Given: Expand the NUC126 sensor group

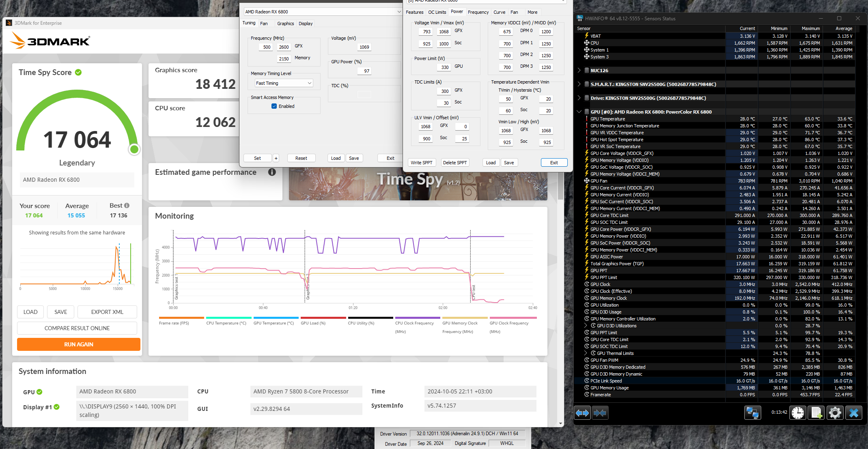Looking at the screenshot, I should [x=579, y=71].
